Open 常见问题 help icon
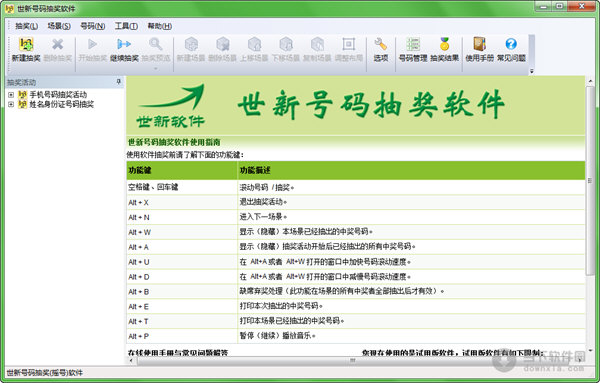This screenshot has width=600, height=383. pos(511,44)
